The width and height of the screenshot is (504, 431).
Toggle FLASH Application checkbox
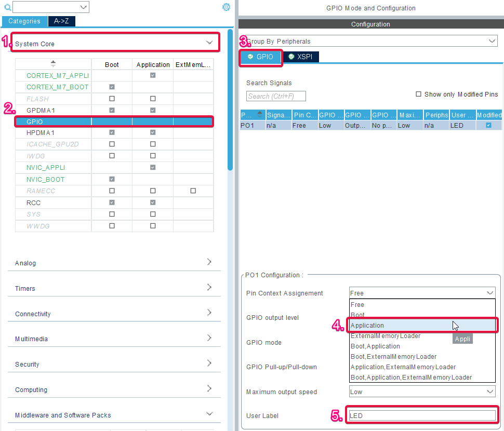tap(153, 99)
